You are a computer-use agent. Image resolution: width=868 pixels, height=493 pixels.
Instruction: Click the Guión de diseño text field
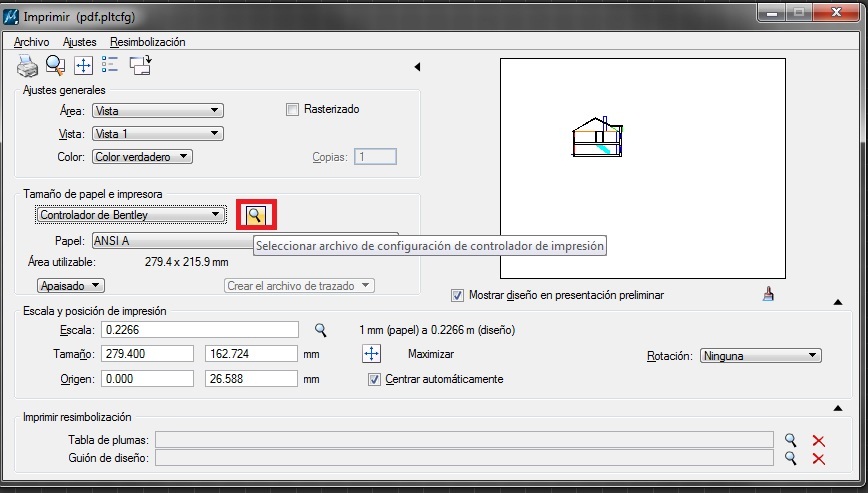click(x=464, y=458)
